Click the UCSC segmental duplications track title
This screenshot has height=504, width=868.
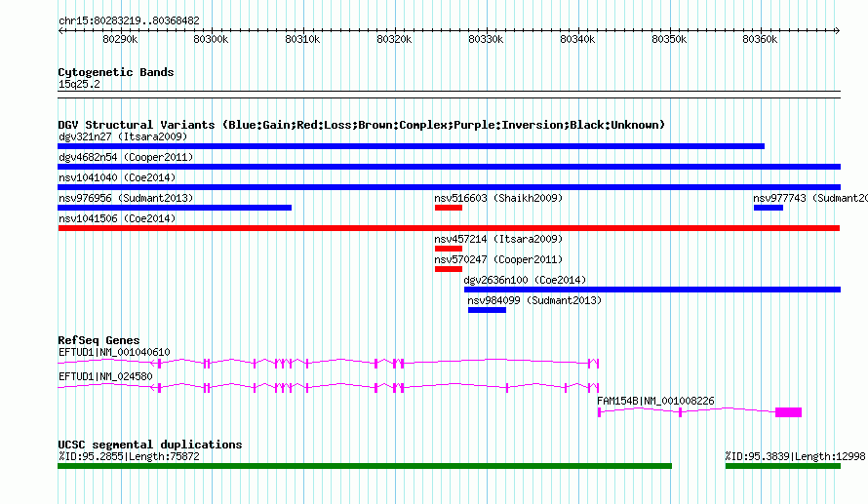[x=150, y=445]
